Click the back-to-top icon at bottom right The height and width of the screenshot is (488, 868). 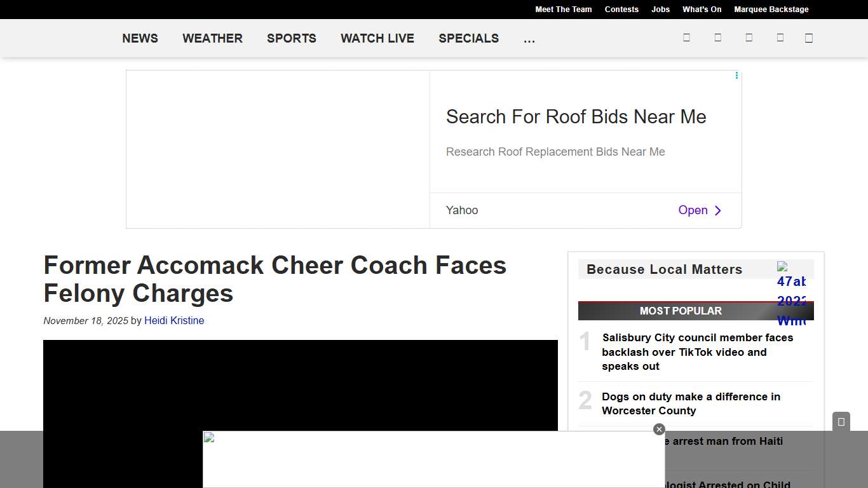click(841, 421)
